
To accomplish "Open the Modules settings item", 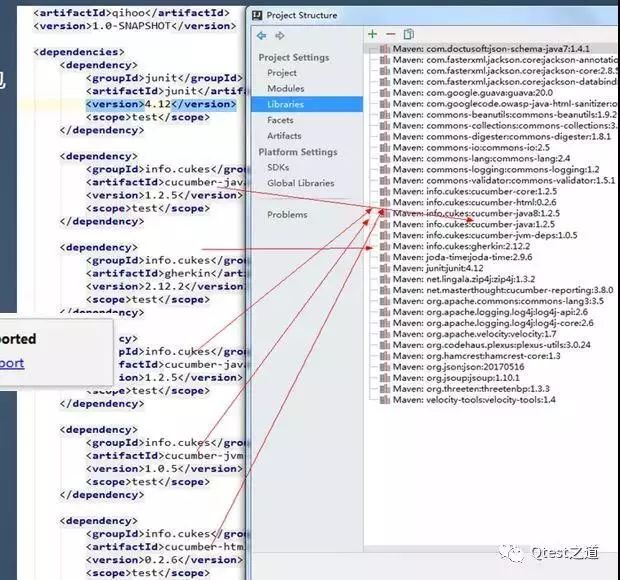I will [x=286, y=89].
